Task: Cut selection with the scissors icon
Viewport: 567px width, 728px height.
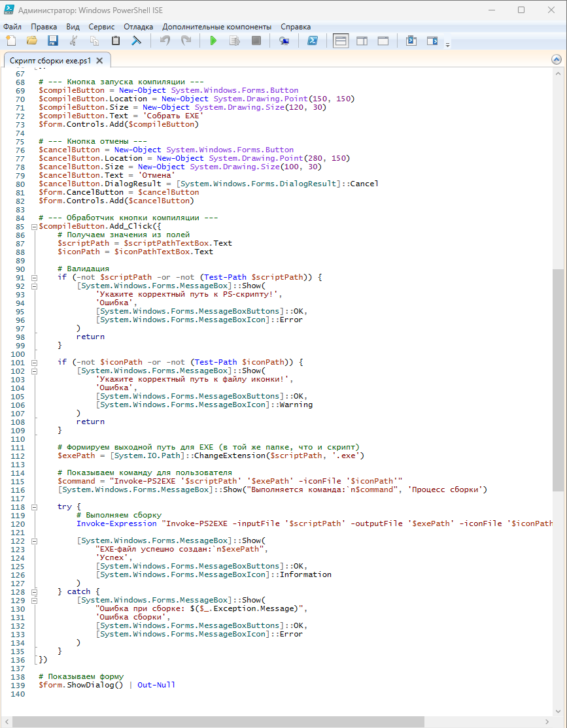Action: tap(73, 41)
